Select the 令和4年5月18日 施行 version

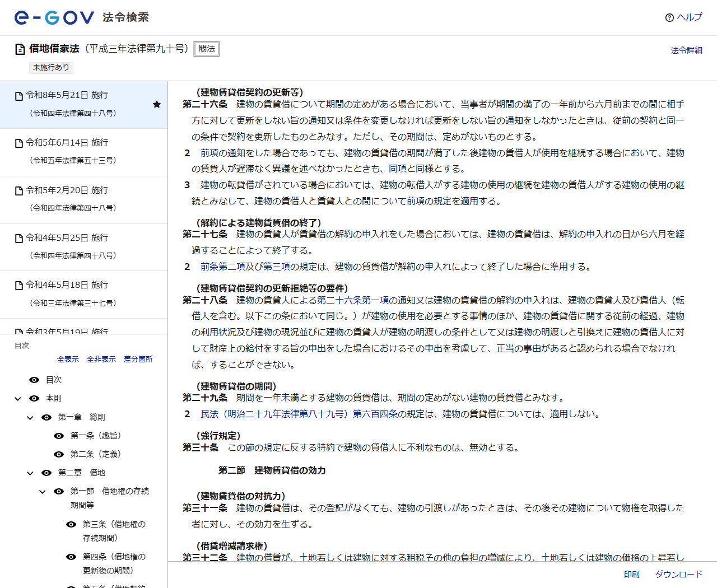tap(84, 295)
